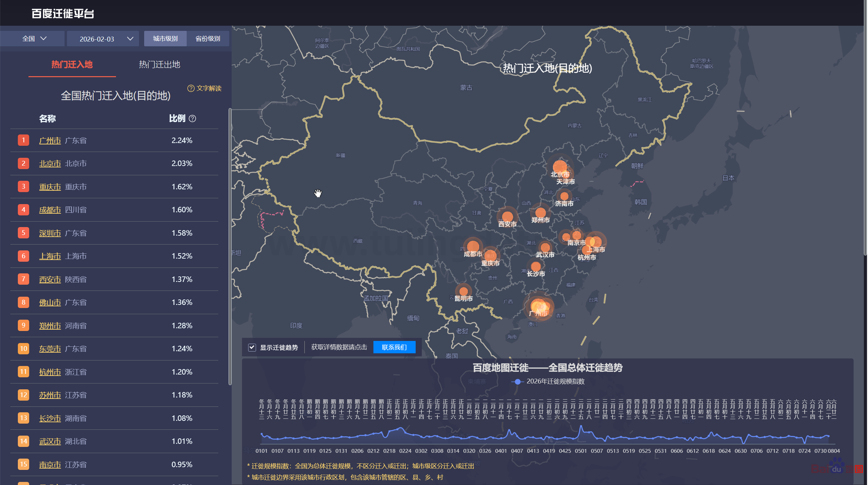
Task: Click the 成都市 hotspot circle on map
Action: [473, 246]
